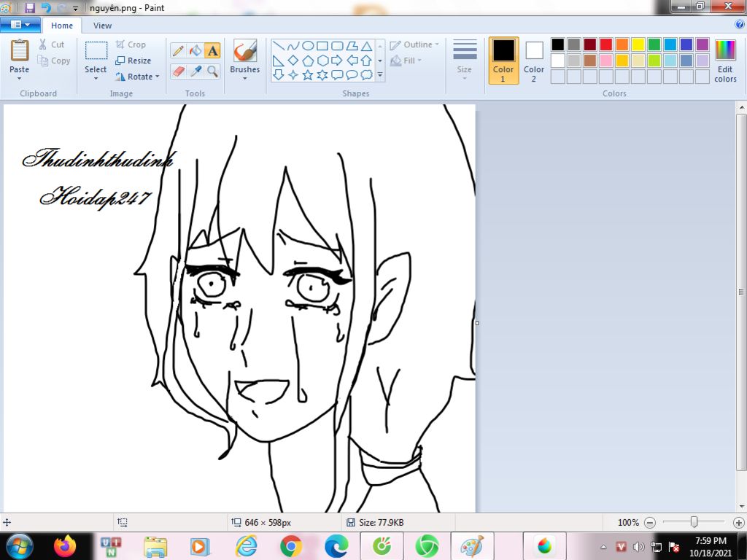
Task: Pick the green color swatch
Action: 654,44
